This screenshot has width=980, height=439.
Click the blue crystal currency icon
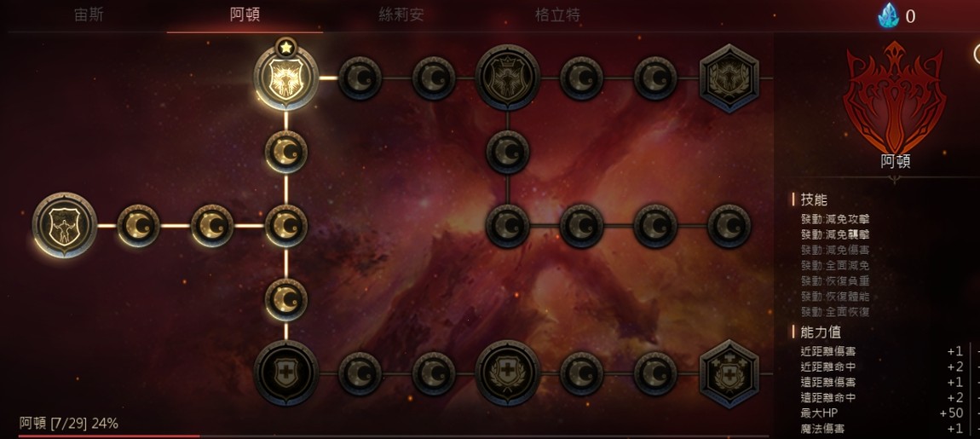pos(888,15)
